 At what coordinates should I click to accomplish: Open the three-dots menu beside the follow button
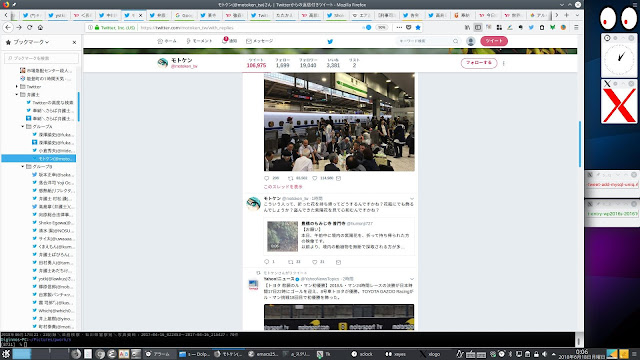504,63
